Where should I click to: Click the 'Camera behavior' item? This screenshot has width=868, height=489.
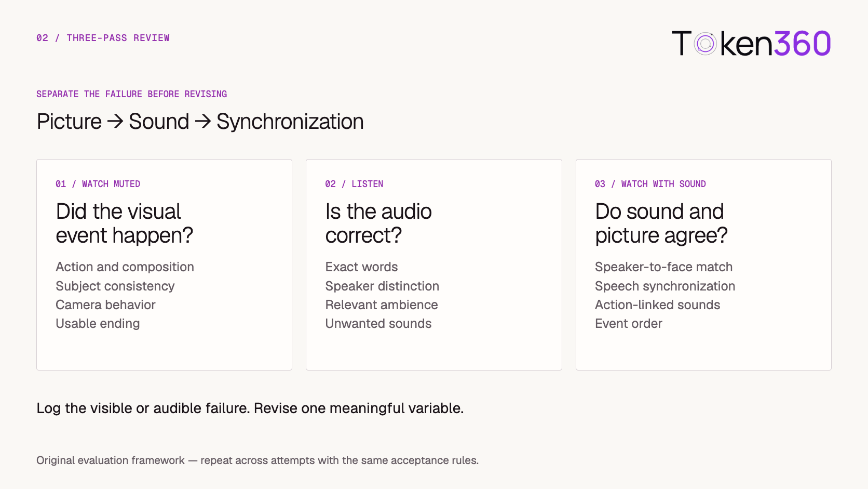click(105, 305)
